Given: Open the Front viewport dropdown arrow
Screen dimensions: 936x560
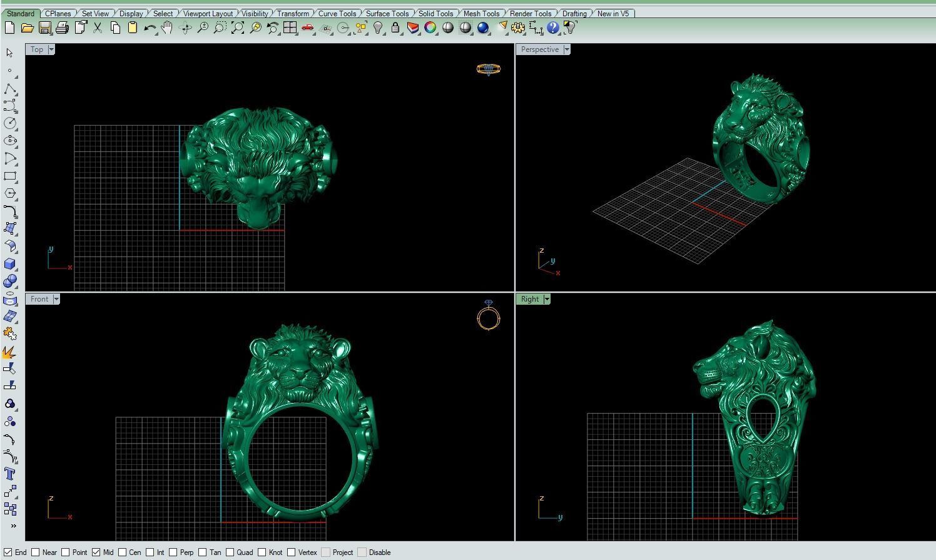Looking at the screenshot, I should click(x=56, y=299).
